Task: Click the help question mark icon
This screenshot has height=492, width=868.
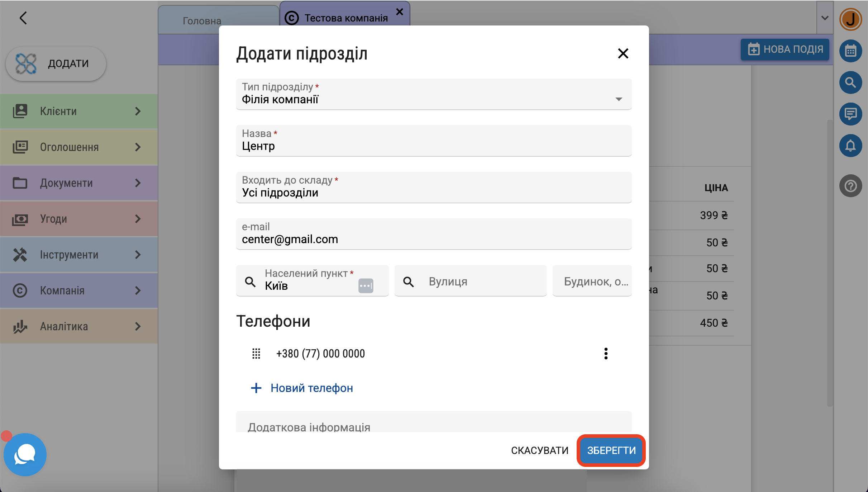Action: pyautogui.click(x=850, y=186)
